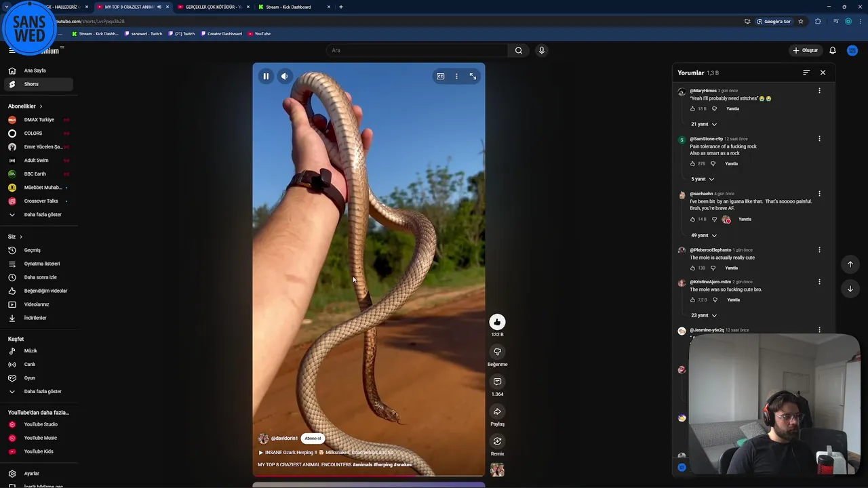Select Shorts in the sidebar
Viewport: 868px width, 488px height.
pos(38,84)
